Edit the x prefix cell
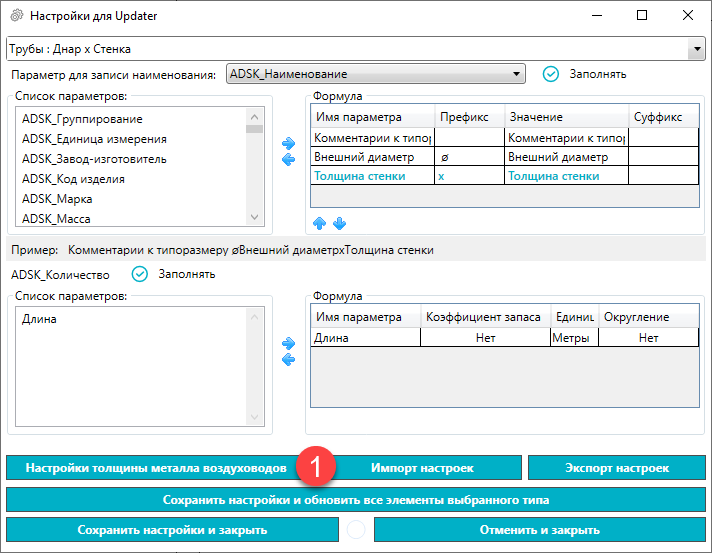 point(470,176)
